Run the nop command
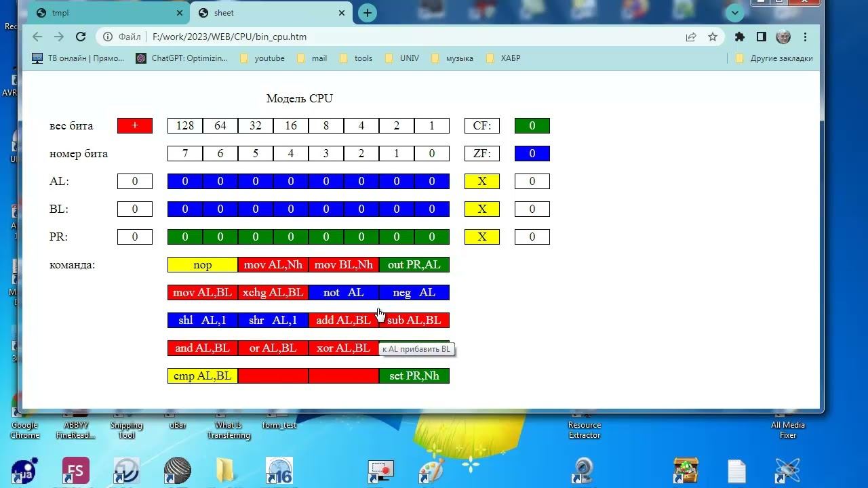 click(203, 265)
